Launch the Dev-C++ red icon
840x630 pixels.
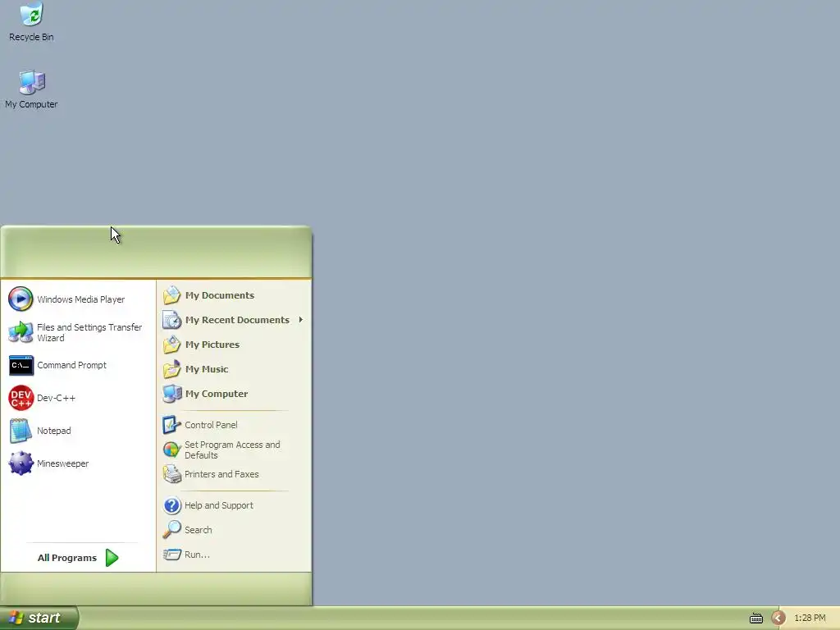pyautogui.click(x=21, y=398)
